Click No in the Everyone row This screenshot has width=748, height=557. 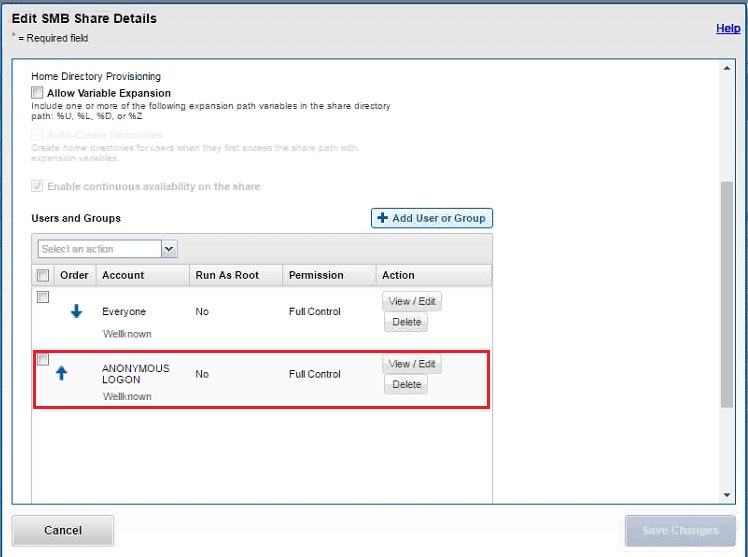point(202,311)
